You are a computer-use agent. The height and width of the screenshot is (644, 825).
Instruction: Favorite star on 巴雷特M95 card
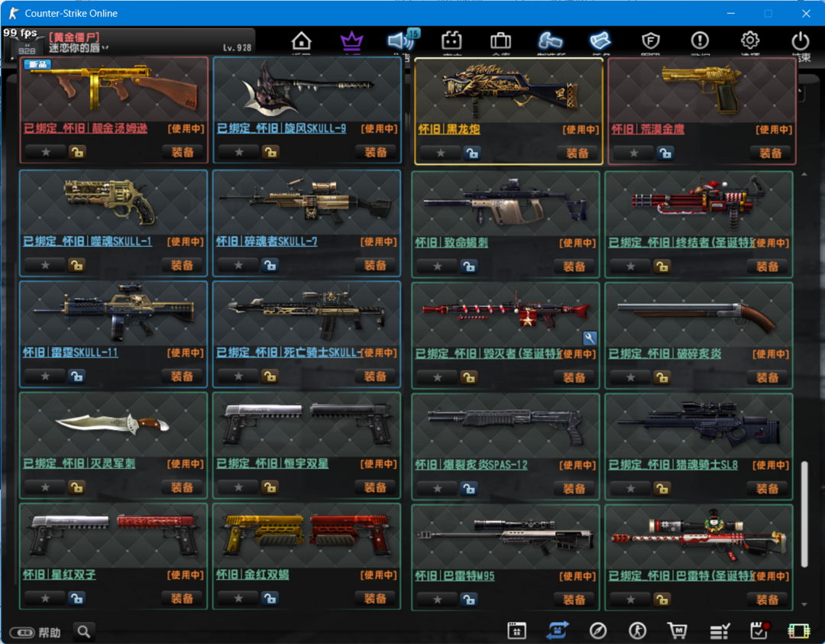click(437, 599)
